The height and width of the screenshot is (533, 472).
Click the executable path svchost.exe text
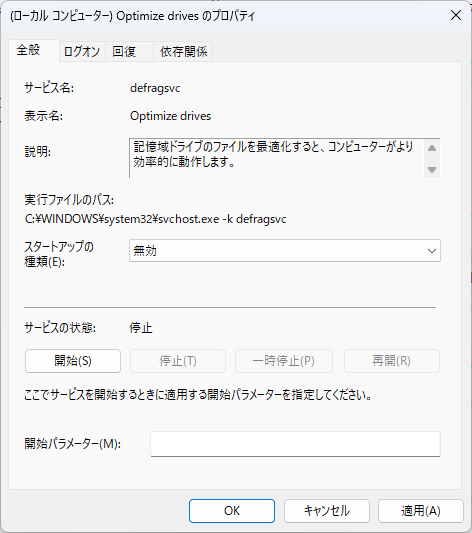[155, 219]
